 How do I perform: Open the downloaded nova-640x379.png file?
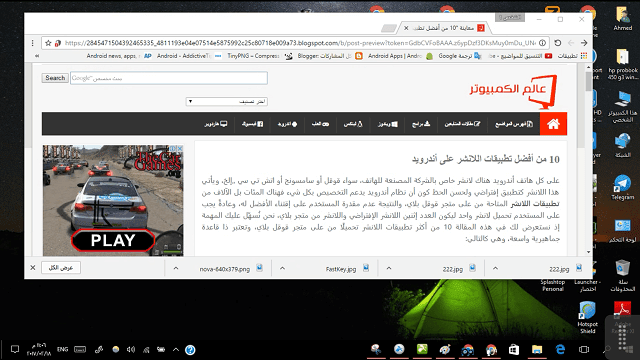click(231, 269)
